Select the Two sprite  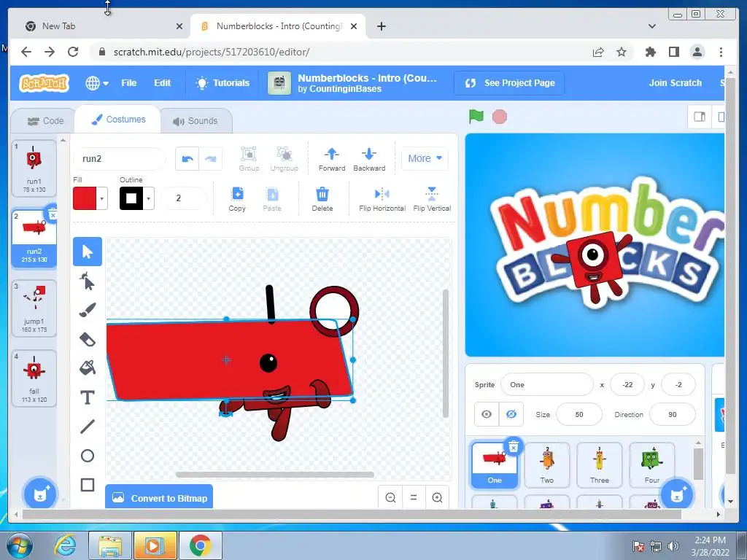(x=547, y=465)
